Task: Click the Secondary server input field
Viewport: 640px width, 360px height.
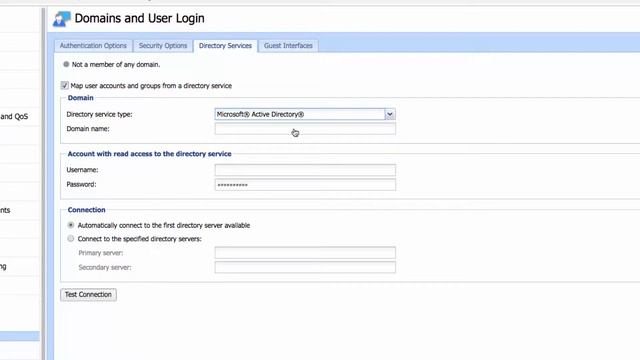Action: (x=305, y=267)
